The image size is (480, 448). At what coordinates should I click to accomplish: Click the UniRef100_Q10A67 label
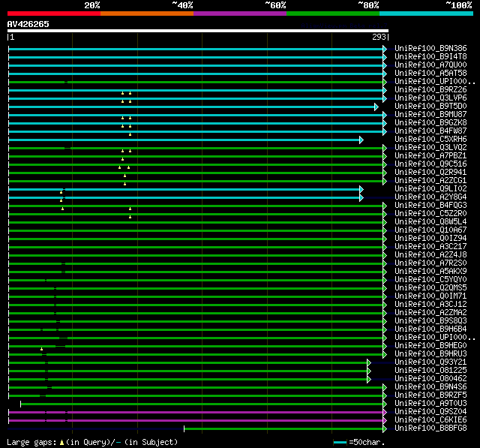430,230
